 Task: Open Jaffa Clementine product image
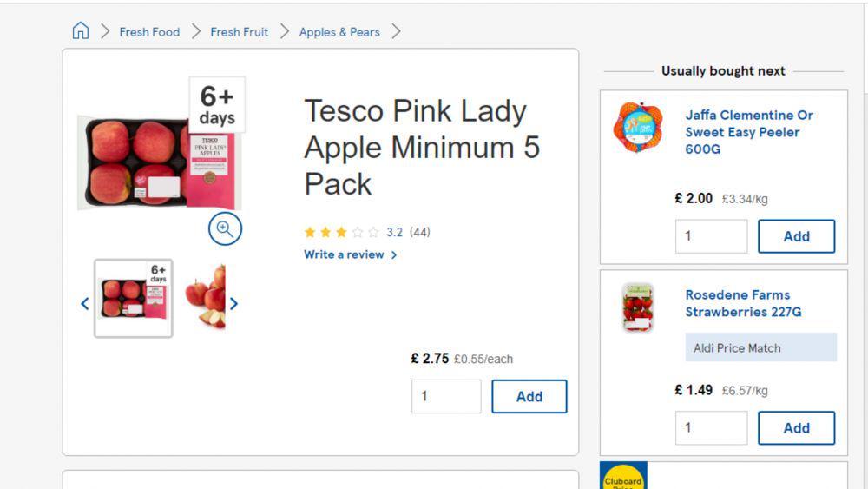(x=638, y=127)
